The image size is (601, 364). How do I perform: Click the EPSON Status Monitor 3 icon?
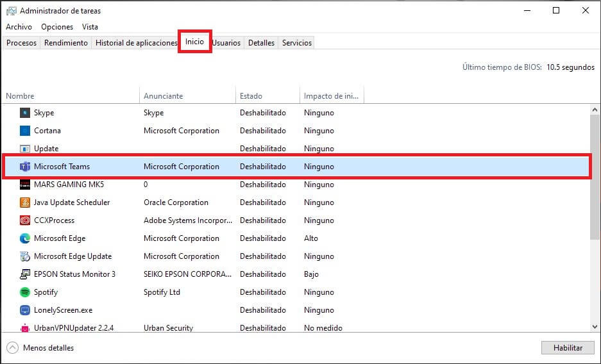25,274
